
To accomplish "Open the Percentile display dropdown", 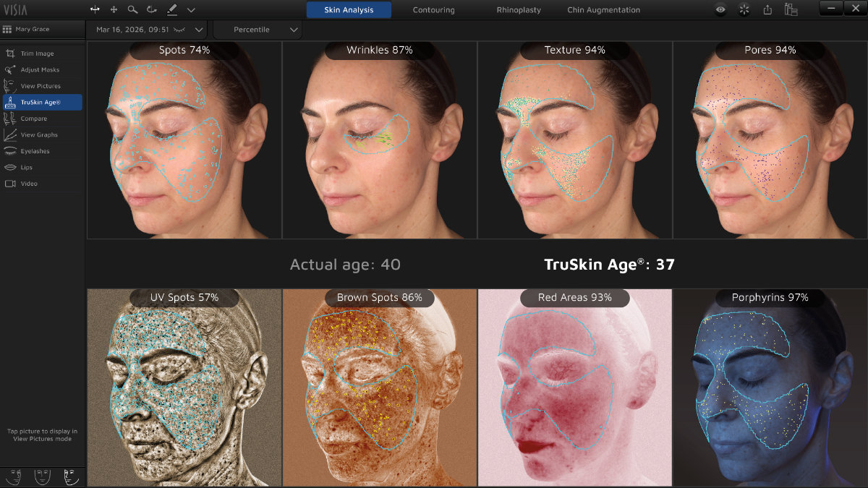I will (x=258, y=30).
